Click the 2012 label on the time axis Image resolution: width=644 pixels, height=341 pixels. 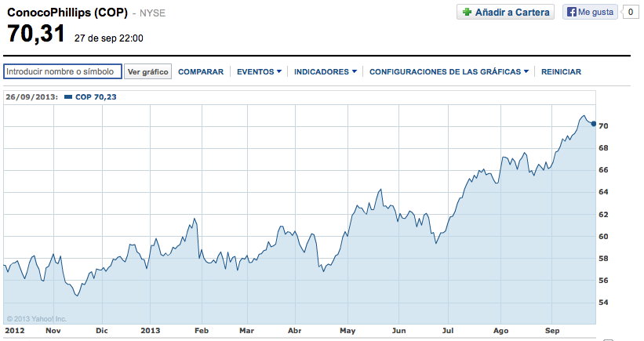coord(14,331)
